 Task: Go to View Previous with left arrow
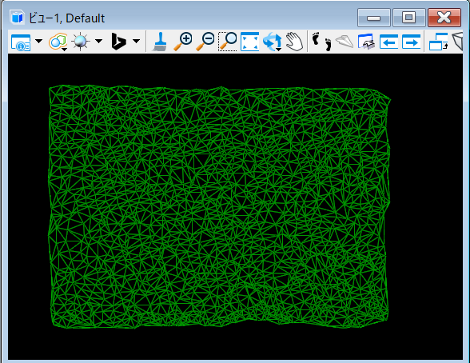coord(389,42)
